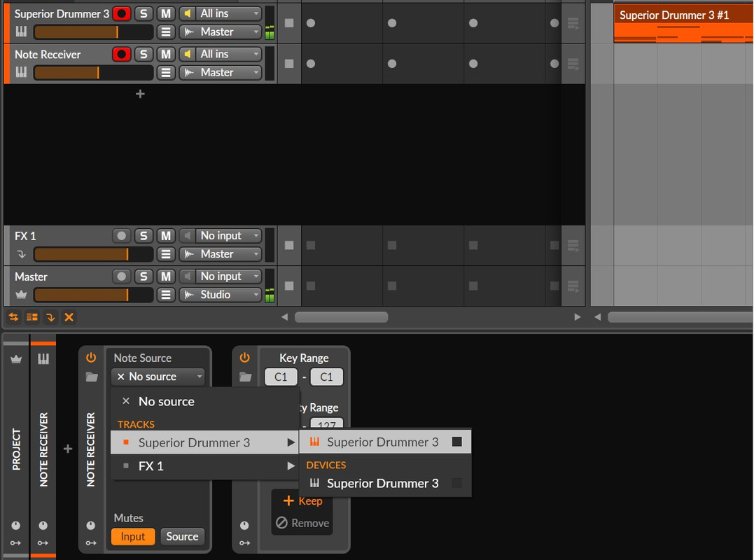Viewport: 754px width, 560px height.
Task: Select the Remove mode button
Action: click(x=302, y=523)
